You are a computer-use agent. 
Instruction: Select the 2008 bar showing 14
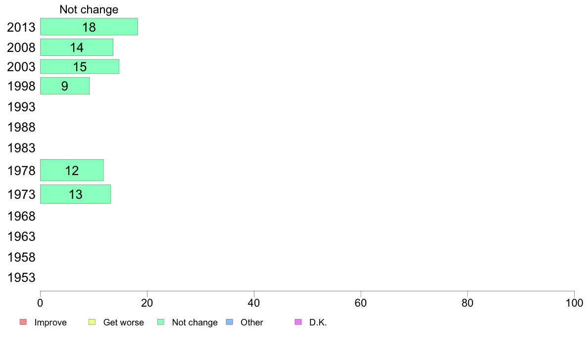[x=77, y=47]
